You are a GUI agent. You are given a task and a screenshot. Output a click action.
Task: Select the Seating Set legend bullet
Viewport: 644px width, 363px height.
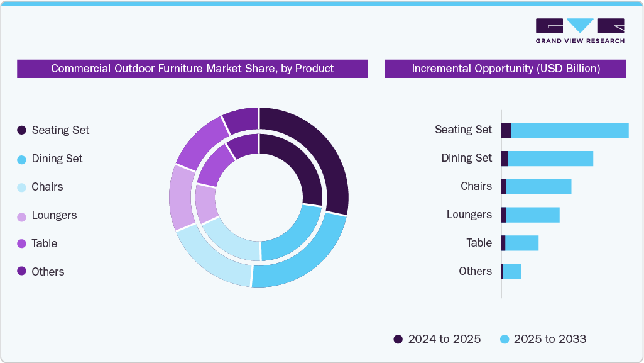21,130
